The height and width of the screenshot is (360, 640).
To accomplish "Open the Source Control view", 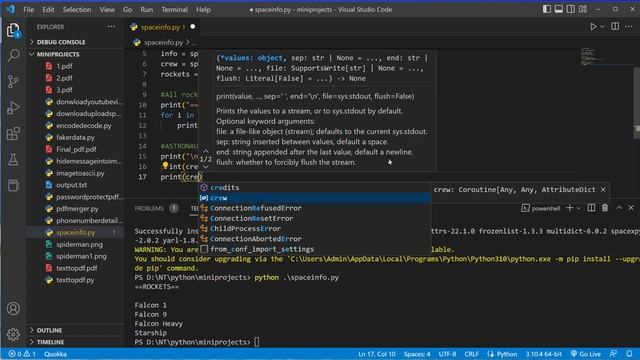I will click(x=13, y=82).
